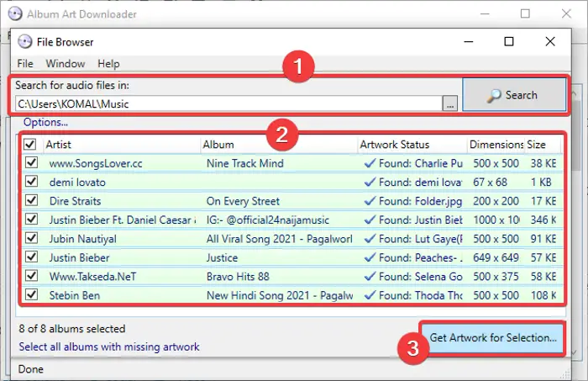Toggle the select-all header checkbox
588x381 pixels.
(x=30, y=144)
